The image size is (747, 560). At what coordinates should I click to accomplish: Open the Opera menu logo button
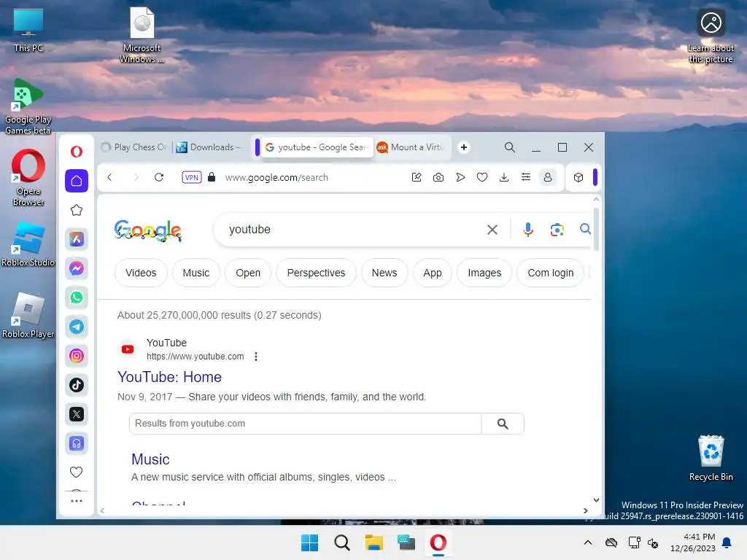click(76, 152)
